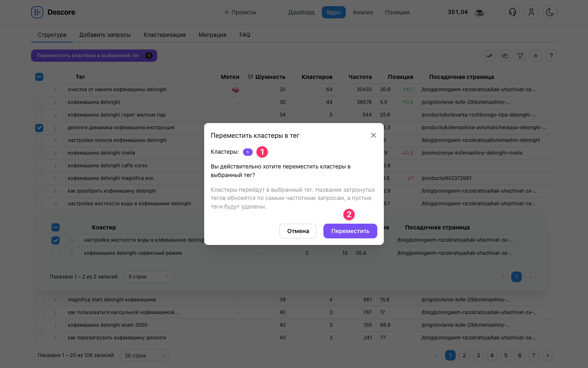
Task: Expand tag 'кофемашина delonghi caffe corso'
Action: 56,166
